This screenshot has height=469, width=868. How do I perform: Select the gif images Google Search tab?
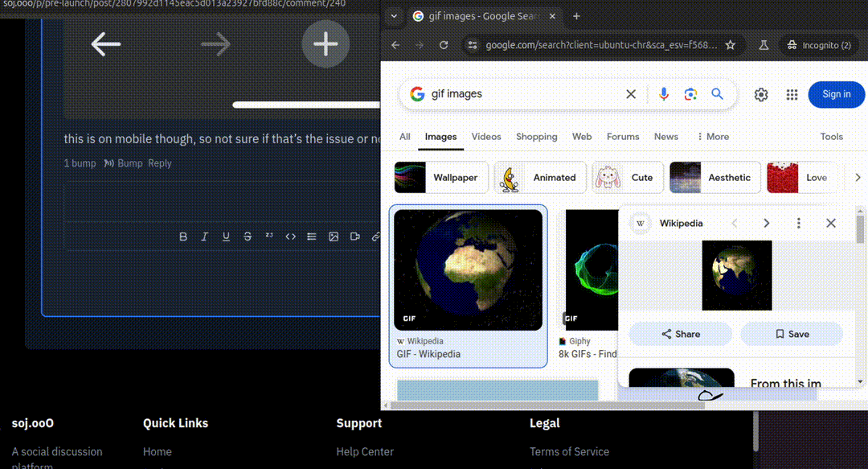(483, 16)
